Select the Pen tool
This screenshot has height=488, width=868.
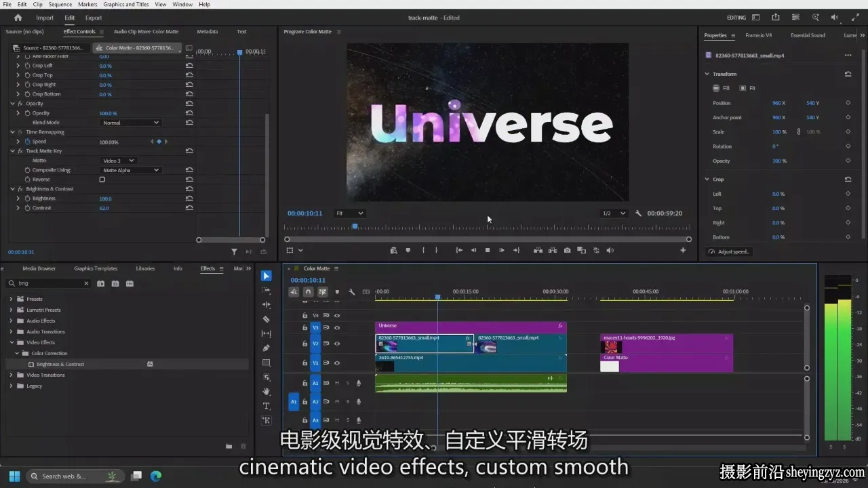coord(267,348)
